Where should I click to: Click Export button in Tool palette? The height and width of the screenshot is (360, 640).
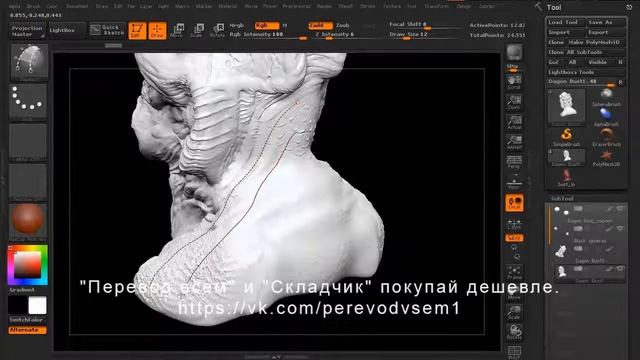point(606,32)
